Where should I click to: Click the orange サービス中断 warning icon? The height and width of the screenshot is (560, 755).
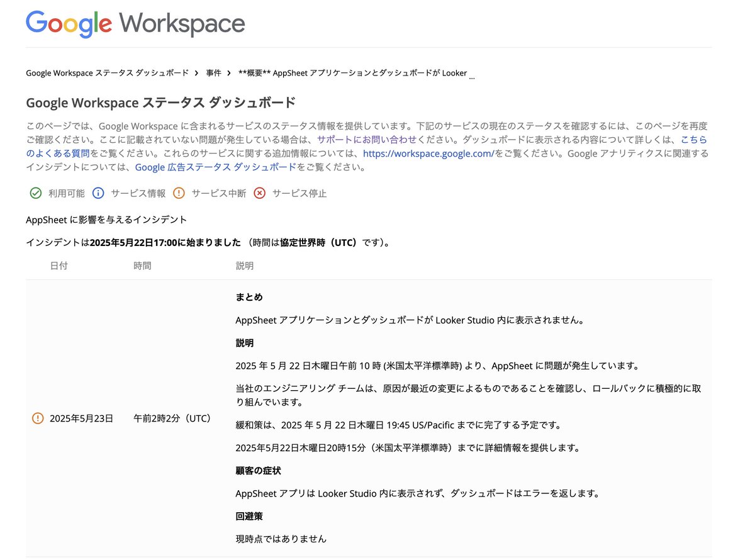[x=179, y=193]
